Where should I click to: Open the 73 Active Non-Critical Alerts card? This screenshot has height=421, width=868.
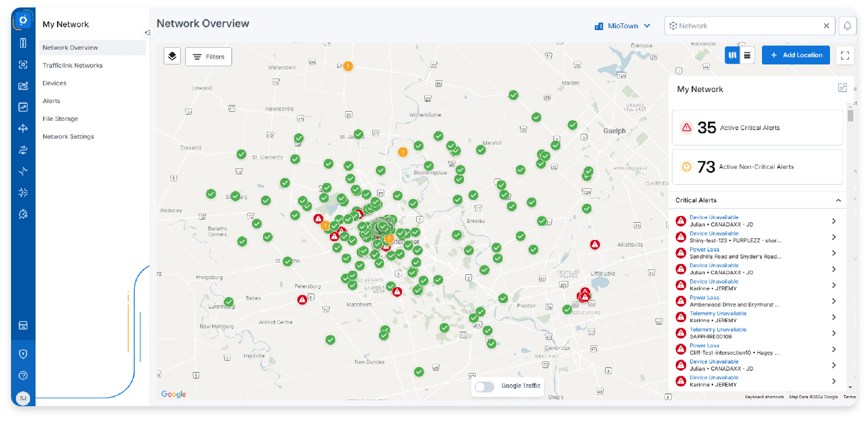click(758, 166)
